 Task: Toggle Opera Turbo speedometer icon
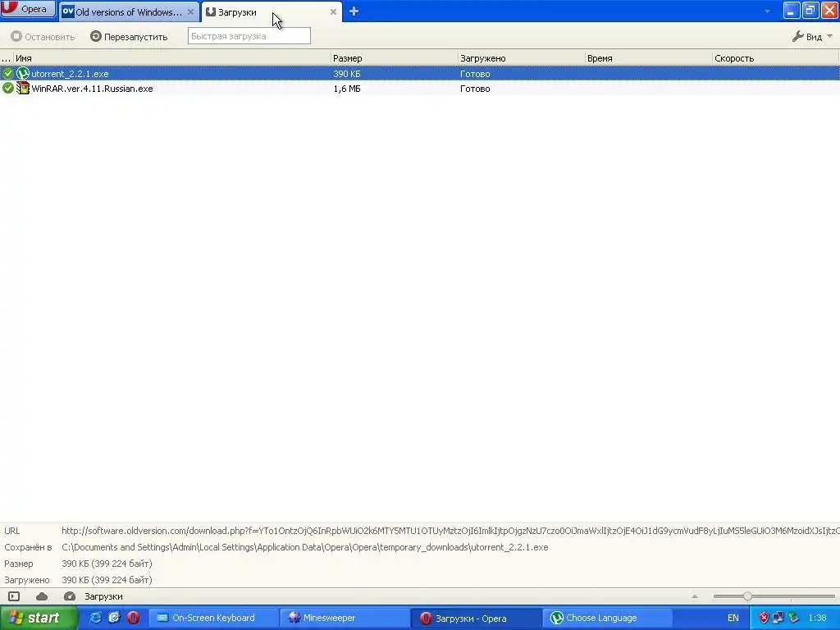tap(69, 596)
